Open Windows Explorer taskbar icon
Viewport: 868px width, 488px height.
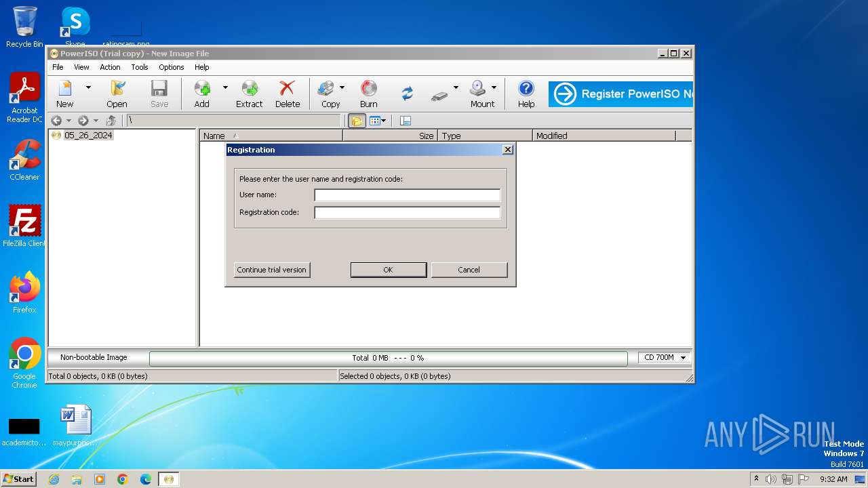click(x=77, y=479)
